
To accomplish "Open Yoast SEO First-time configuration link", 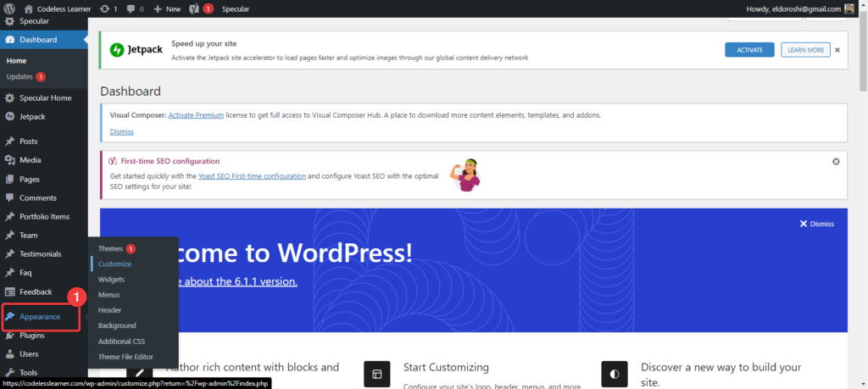I will pyautogui.click(x=252, y=176).
